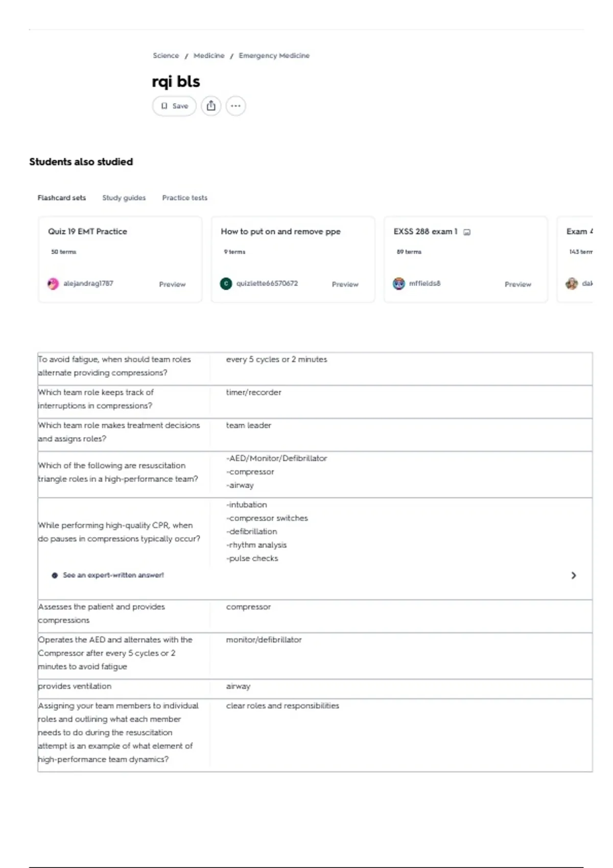Preview the EXSS 288 exam 1 set

pyautogui.click(x=518, y=284)
